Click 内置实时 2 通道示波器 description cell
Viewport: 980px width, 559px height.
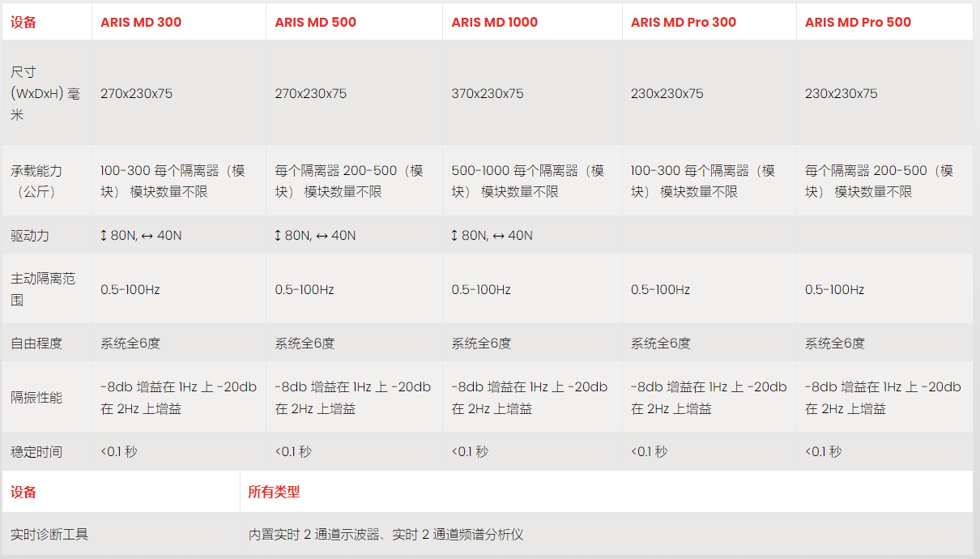coord(386,535)
